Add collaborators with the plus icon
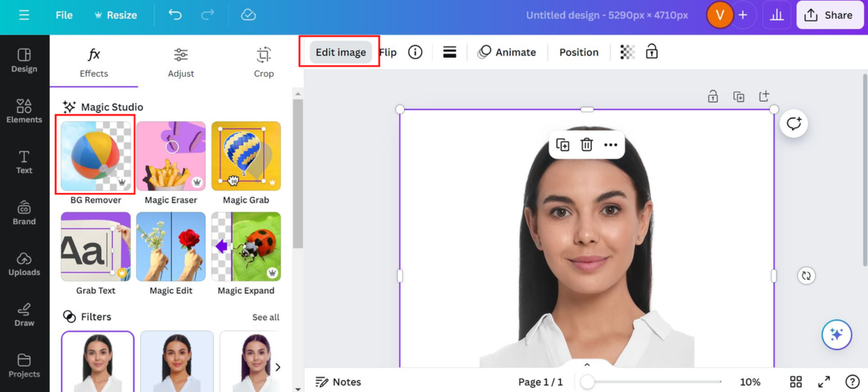Image resolution: width=868 pixels, height=392 pixels. tap(743, 15)
